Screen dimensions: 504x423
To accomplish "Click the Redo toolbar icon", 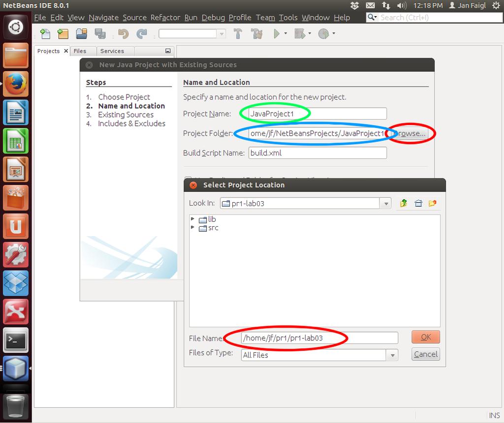I will point(142,33).
